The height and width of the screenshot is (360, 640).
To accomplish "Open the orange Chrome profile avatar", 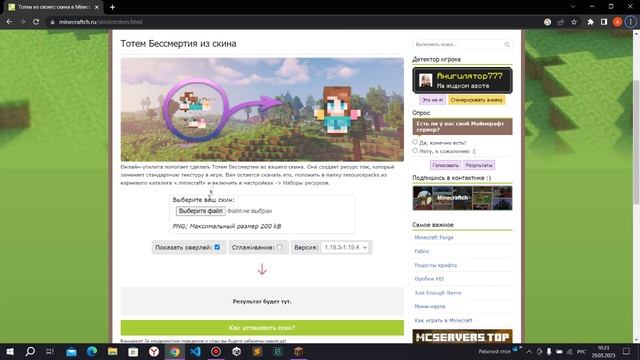I will coord(617,22).
